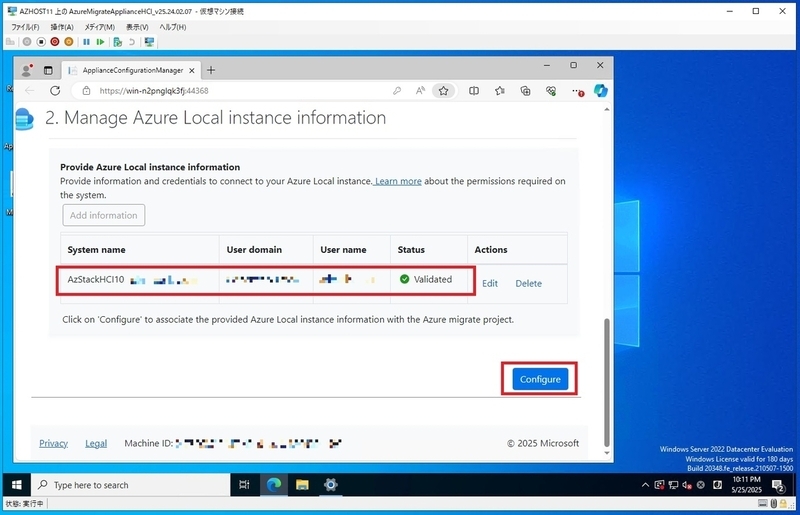Image resolution: width=800 pixels, height=515 pixels.
Task: Click the page vertical scrollbar thumb
Action: [x=607, y=382]
